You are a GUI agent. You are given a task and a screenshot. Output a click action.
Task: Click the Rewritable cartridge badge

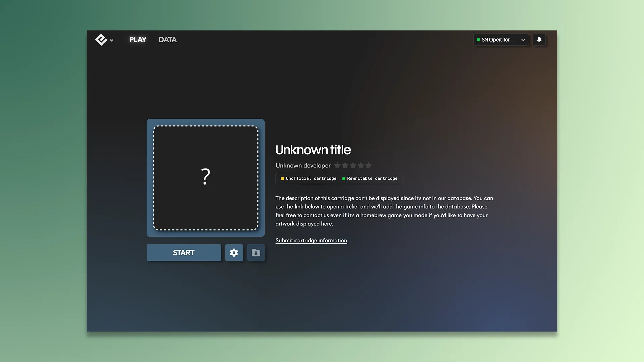(x=370, y=179)
